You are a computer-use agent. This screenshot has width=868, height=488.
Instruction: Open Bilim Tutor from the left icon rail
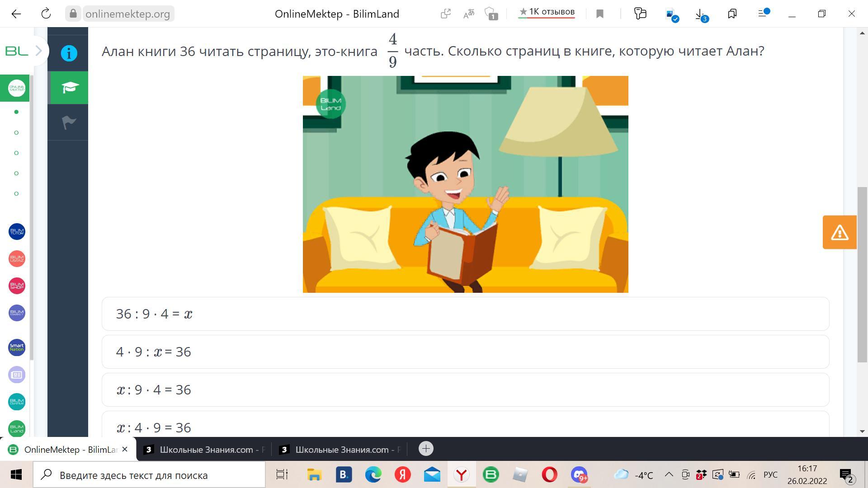[x=17, y=232]
